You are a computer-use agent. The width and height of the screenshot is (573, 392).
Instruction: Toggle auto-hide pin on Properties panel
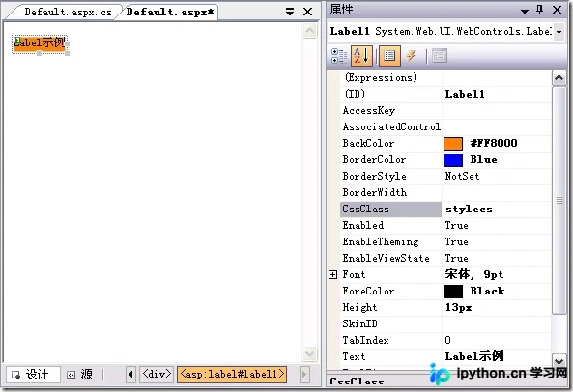coord(540,10)
